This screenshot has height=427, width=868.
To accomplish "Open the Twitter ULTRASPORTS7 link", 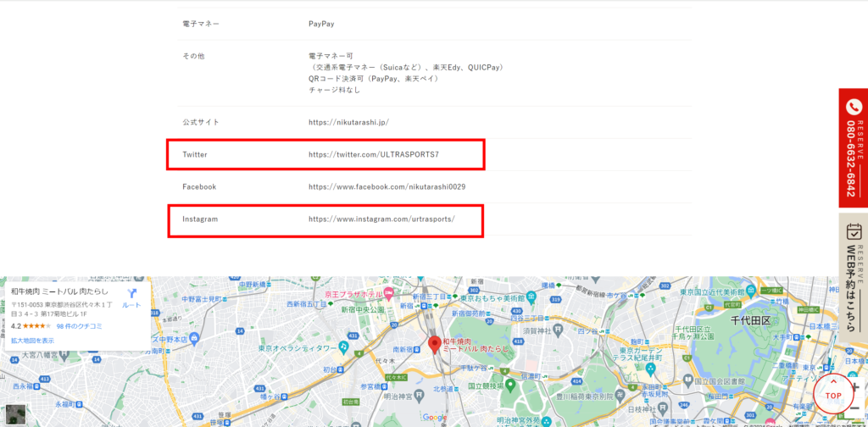I will [x=374, y=154].
